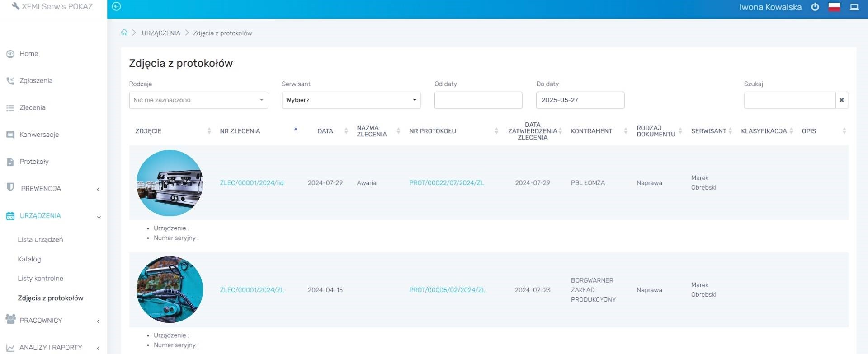Open the Serwisant Wybierz dropdown
868x354 pixels.
point(351,100)
